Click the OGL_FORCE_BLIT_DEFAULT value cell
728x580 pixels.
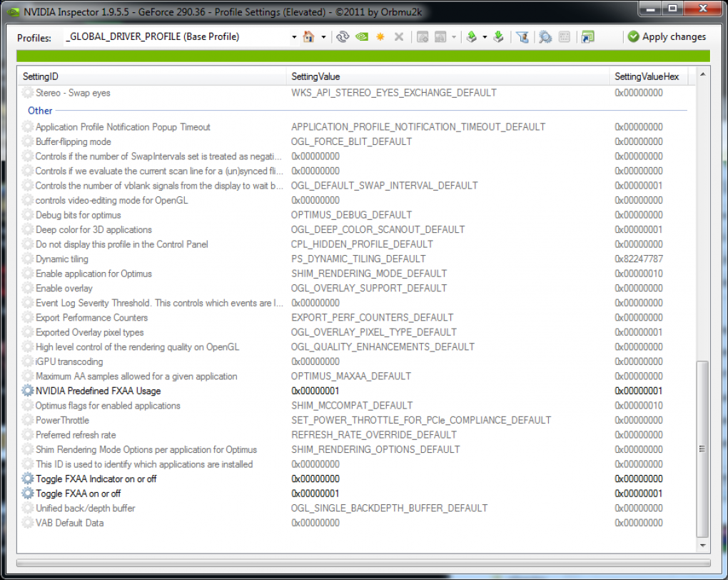351,141
